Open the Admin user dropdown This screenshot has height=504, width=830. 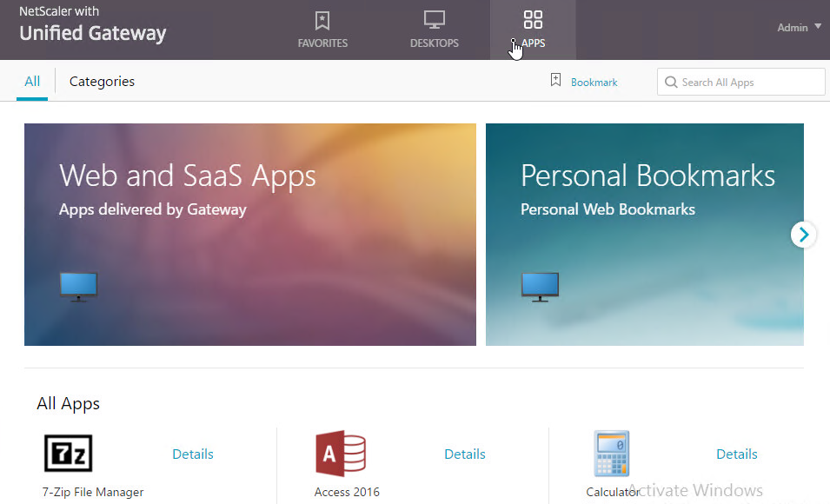coord(799,28)
